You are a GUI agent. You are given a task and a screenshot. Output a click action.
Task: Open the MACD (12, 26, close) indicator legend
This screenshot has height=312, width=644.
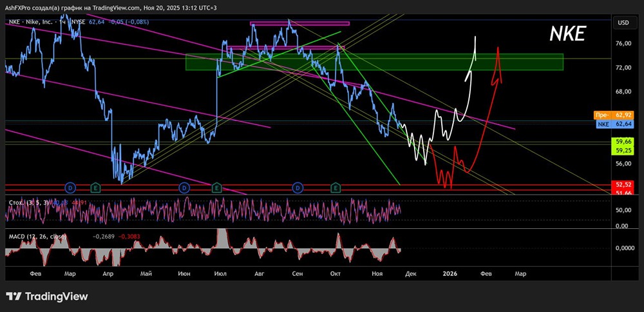37,237
